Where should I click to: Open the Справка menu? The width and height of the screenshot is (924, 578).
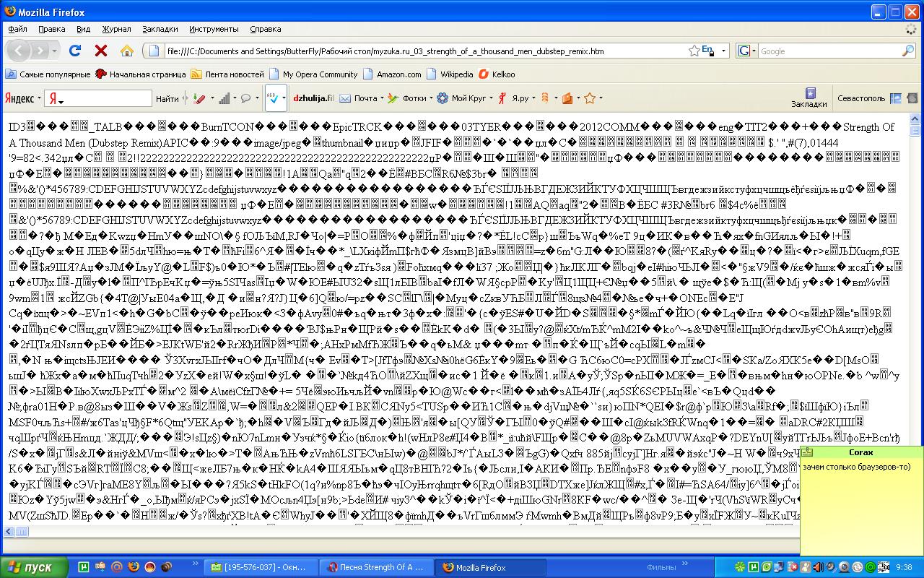[265, 29]
